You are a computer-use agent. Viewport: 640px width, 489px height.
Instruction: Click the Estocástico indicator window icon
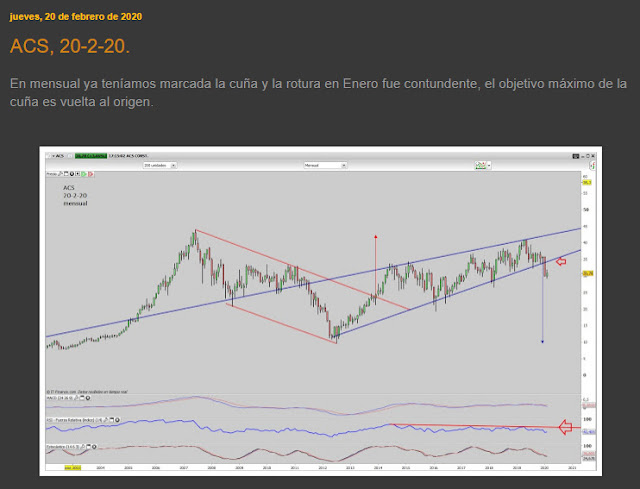[x=88, y=447]
